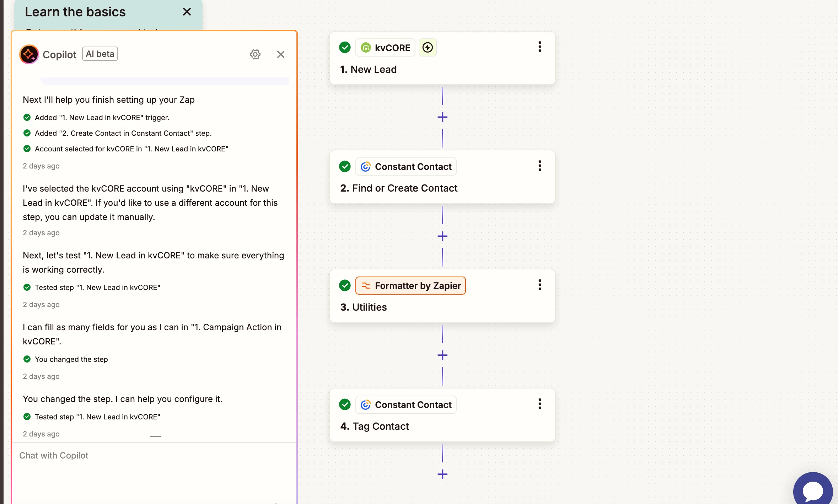
Task: Click the kvCORE logo icon
Action: (366, 48)
